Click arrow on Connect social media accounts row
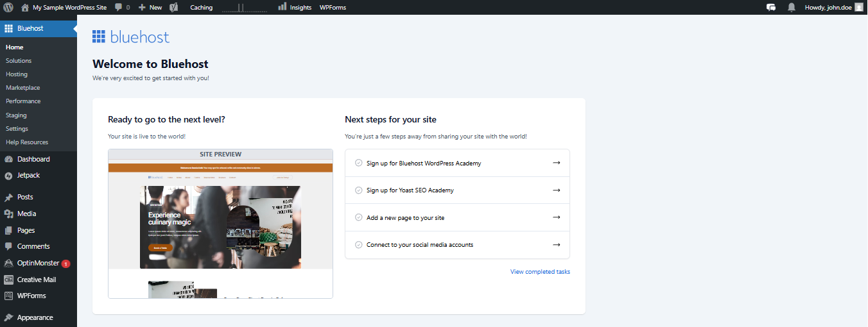The height and width of the screenshot is (327, 868). tap(556, 245)
